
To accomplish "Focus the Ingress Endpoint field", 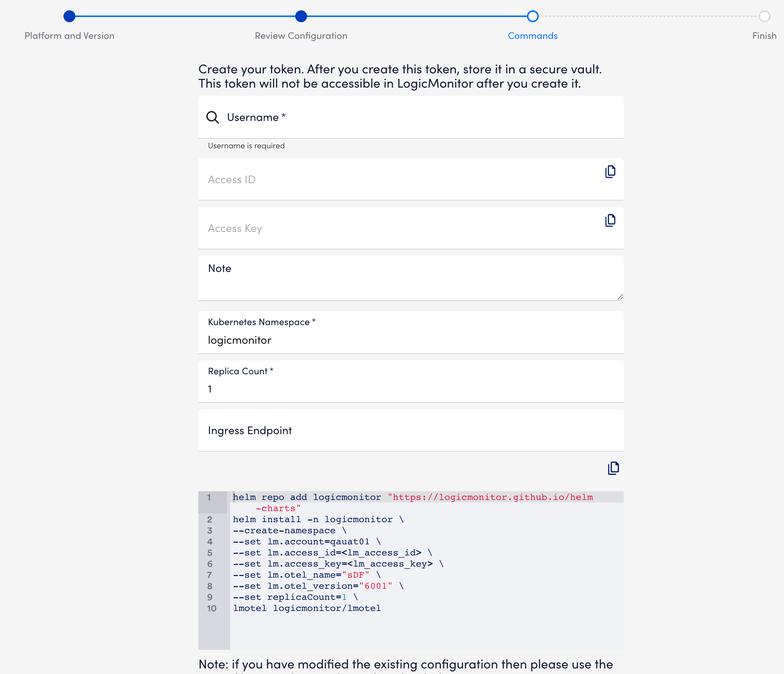I will coord(411,430).
